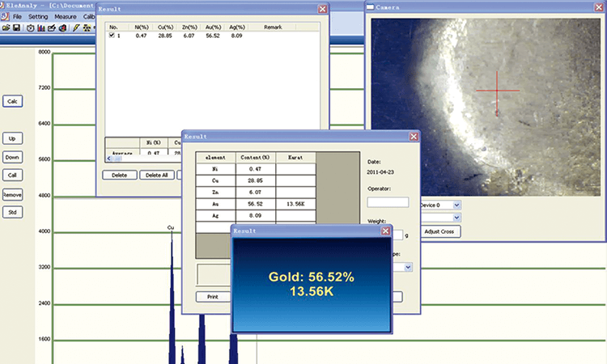Click the Cu content cell 28.85
Viewport: 607px width, 364px height.
256,180
